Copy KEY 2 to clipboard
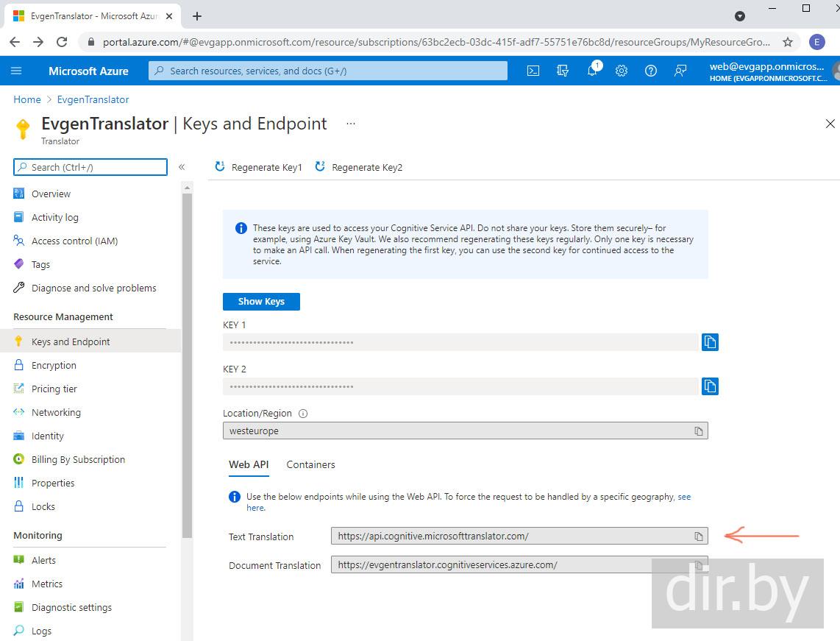Image resolution: width=840 pixels, height=641 pixels. pyautogui.click(x=710, y=386)
